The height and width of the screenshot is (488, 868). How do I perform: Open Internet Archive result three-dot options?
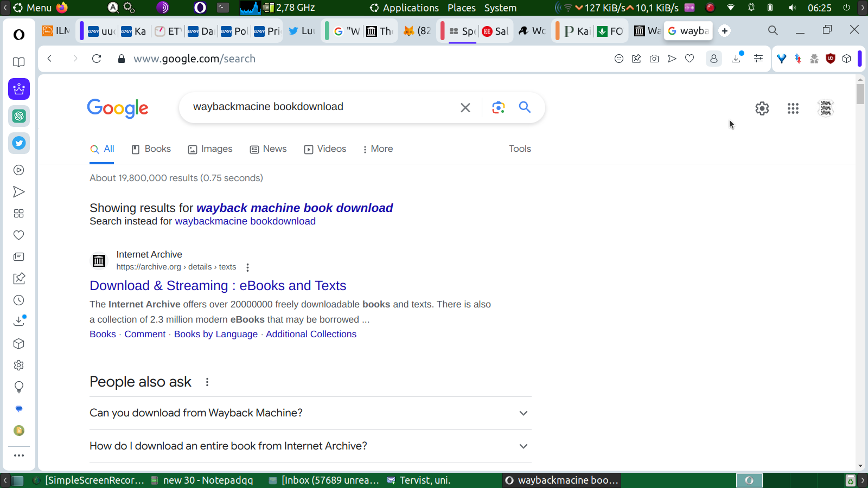click(x=247, y=267)
